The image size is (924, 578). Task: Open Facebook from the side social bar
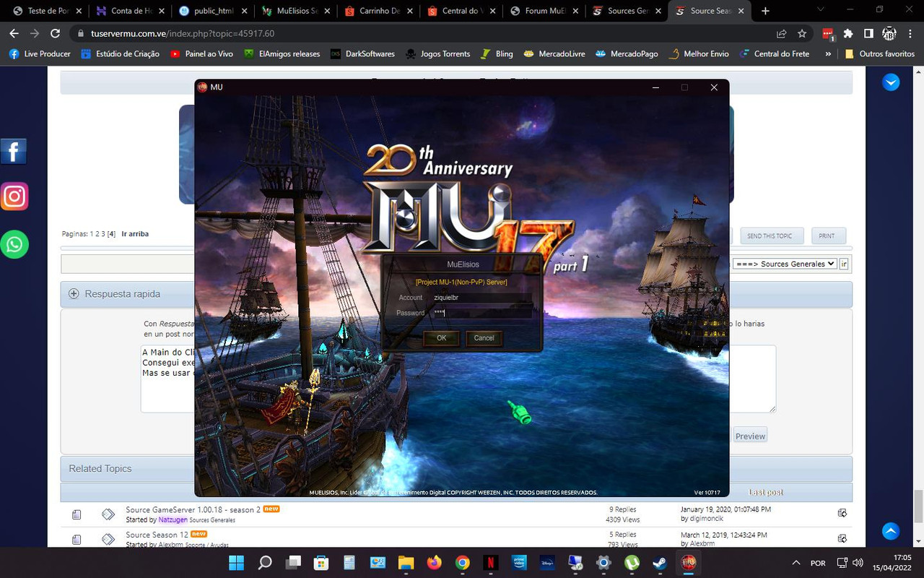point(14,152)
